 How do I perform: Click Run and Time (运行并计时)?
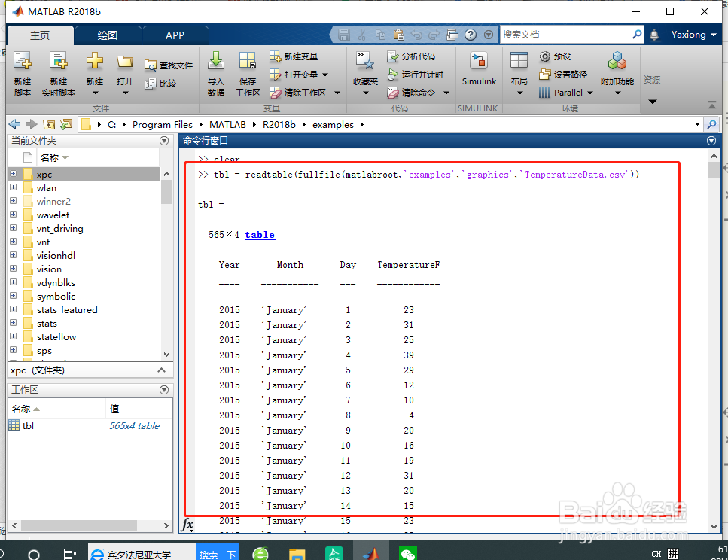416,75
